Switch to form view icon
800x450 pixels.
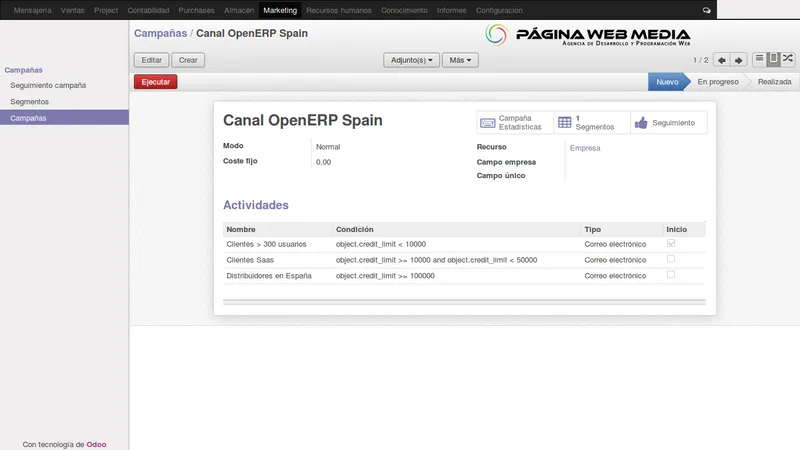[773, 59]
